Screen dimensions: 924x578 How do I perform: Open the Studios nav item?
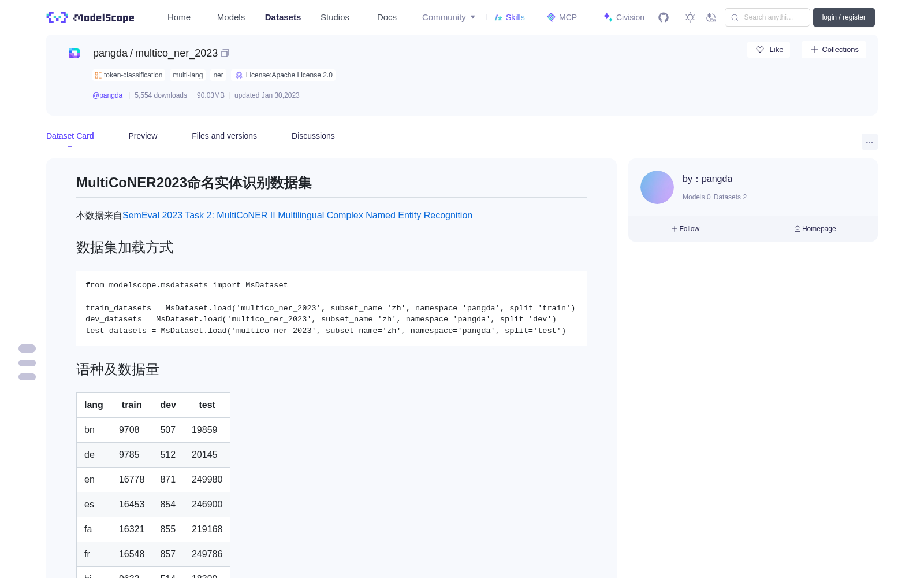(x=335, y=17)
